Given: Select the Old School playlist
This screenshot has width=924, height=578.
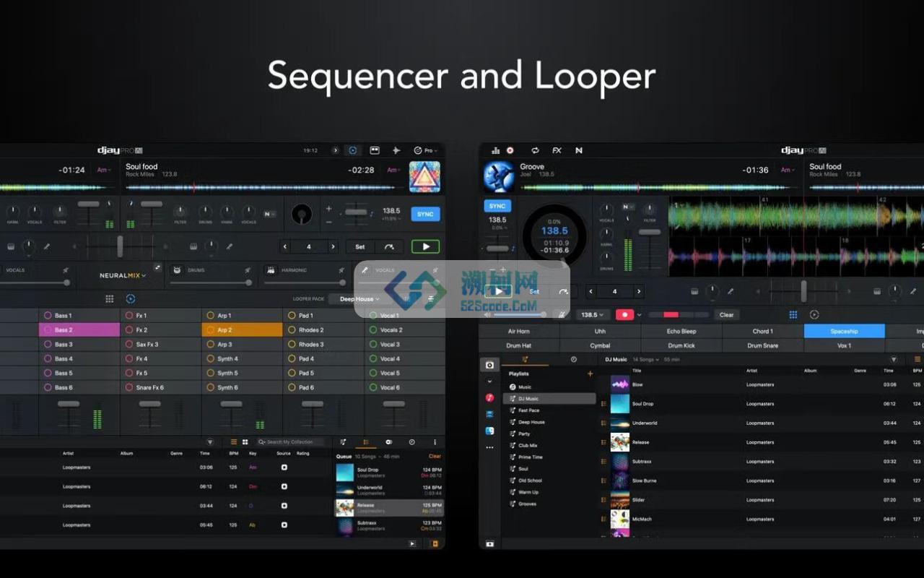Looking at the screenshot, I should (549, 480).
